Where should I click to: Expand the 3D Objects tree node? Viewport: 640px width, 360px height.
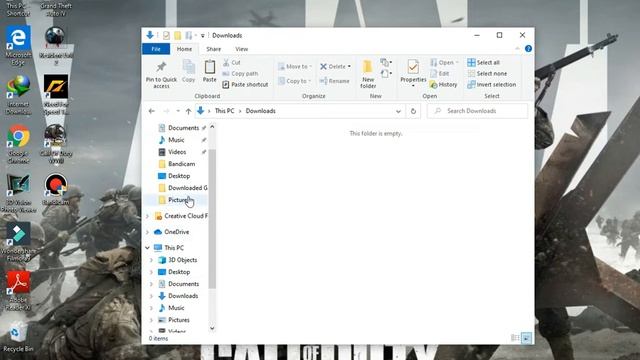click(151, 260)
